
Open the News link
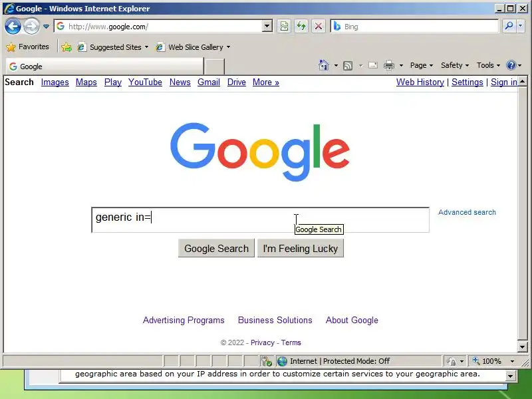click(x=180, y=82)
